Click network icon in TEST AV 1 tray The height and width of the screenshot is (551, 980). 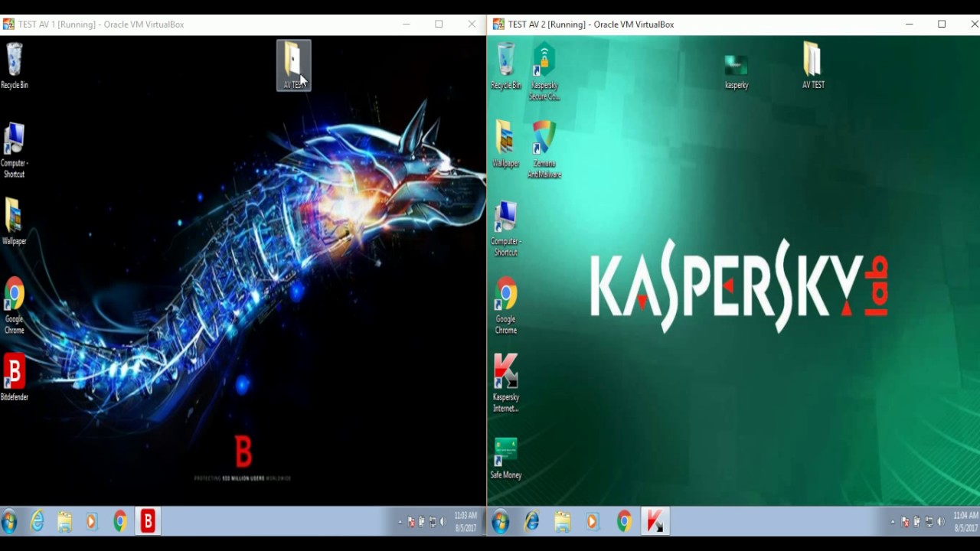tap(432, 522)
